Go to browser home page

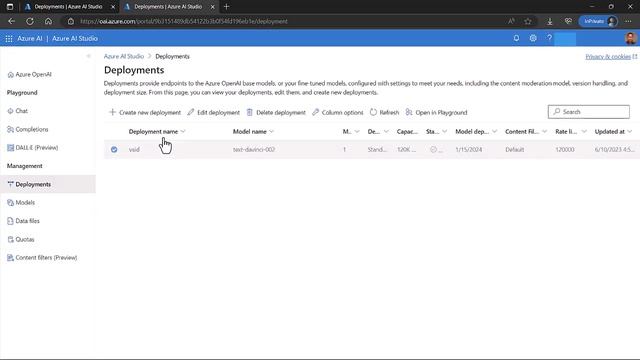point(48,21)
